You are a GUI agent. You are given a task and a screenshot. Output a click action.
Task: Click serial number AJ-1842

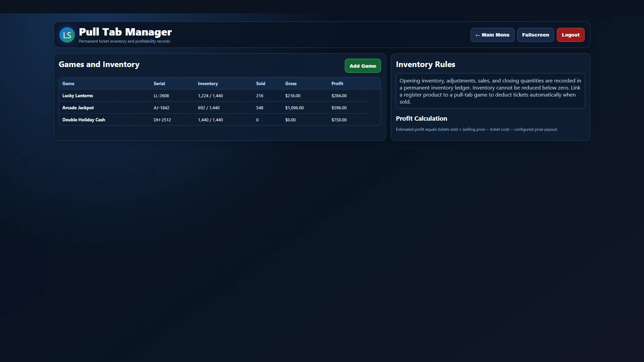[161, 108]
